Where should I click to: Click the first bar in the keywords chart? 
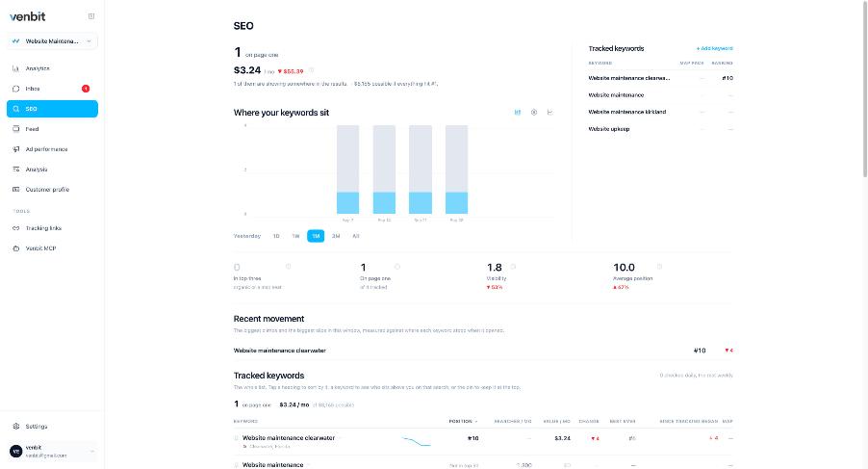[347, 169]
